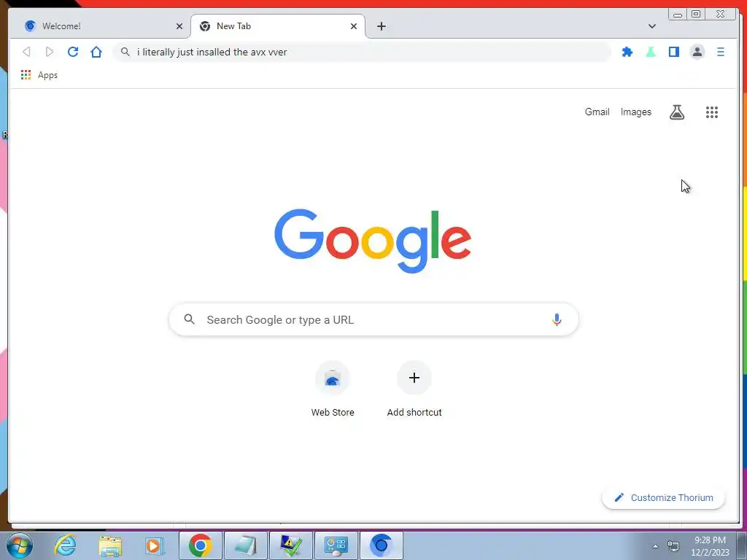The image size is (747, 560).
Task: Click the Google logo
Action: (373, 241)
